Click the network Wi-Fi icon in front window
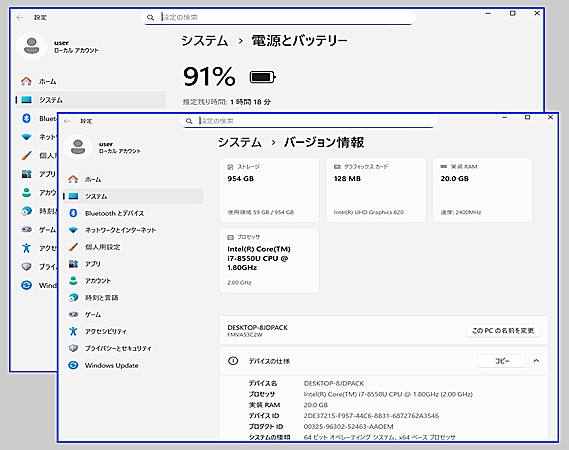Screen dimensions: 569x450 click(73, 230)
